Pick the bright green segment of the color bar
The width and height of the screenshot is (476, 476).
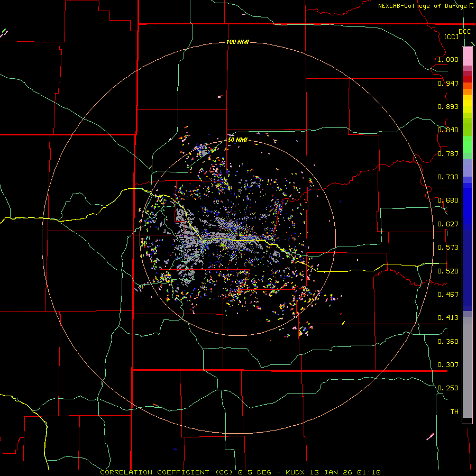pos(467,144)
